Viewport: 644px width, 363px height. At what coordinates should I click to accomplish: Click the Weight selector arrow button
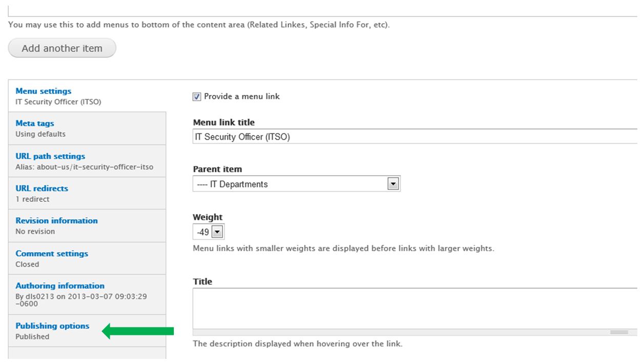tap(217, 232)
